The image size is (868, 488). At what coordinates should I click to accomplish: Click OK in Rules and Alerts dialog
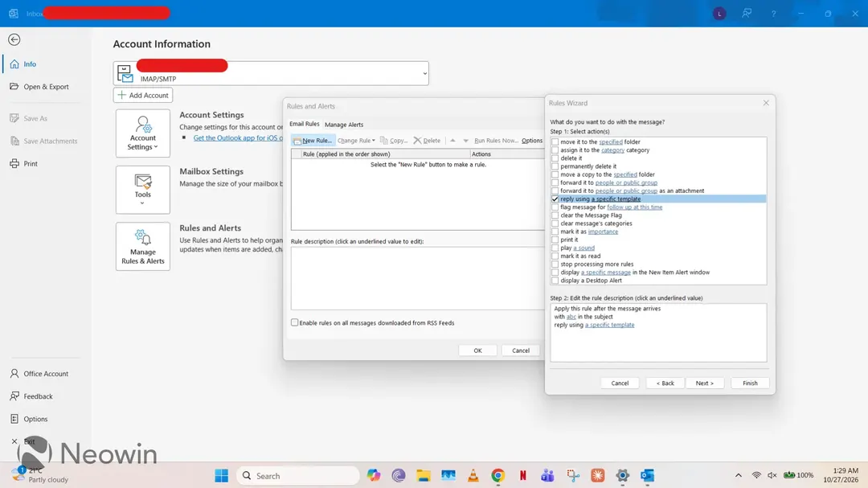point(477,351)
